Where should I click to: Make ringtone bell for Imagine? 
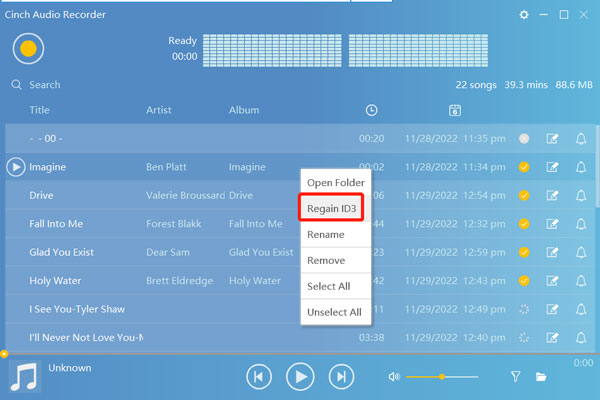pos(581,167)
